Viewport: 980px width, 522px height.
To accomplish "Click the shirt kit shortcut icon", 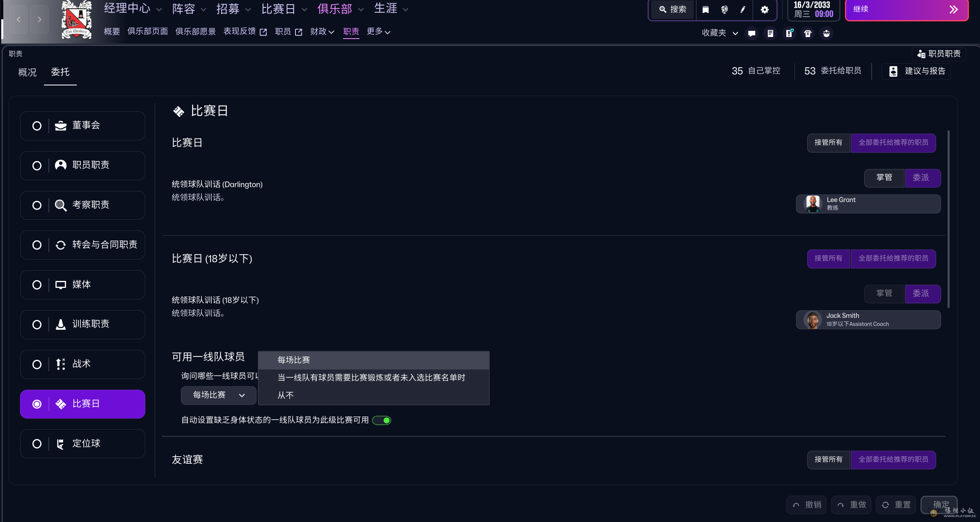I will [x=808, y=33].
